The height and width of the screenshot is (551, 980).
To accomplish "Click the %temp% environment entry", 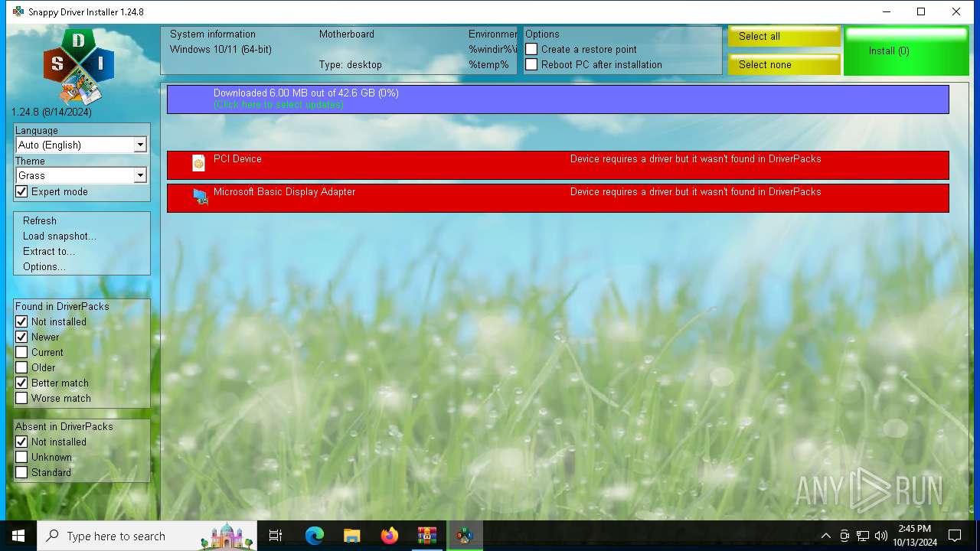I will coord(488,65).
